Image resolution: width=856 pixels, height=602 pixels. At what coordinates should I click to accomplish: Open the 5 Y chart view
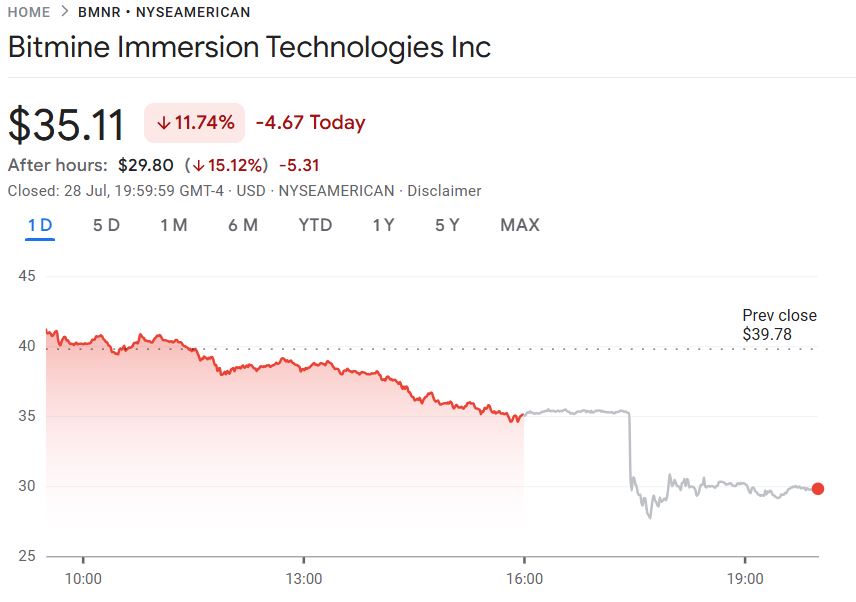tap(447, 225)
